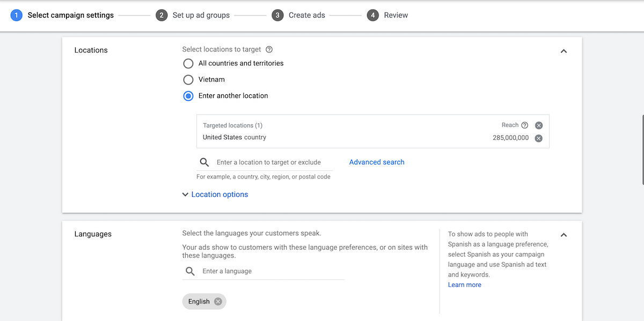The image size is (644, 321).
Task: Click help icon beside Select locations to target
Action: click(x=269, y=49)
